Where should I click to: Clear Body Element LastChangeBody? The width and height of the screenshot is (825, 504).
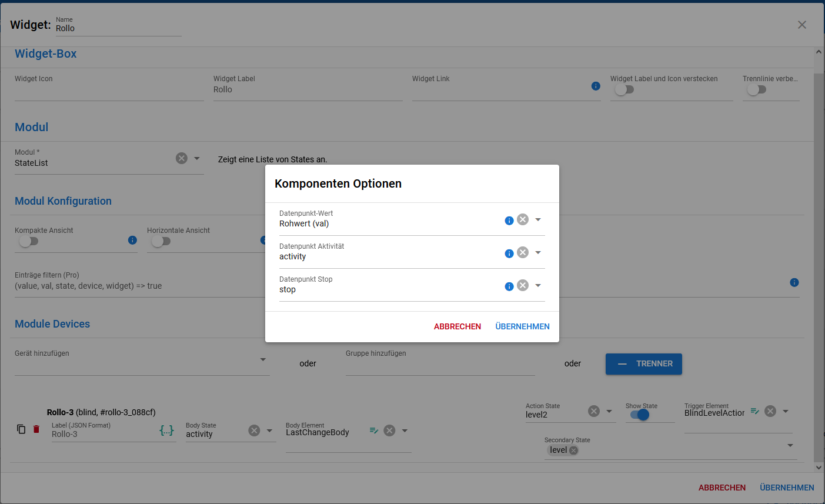tap(389, 430)
